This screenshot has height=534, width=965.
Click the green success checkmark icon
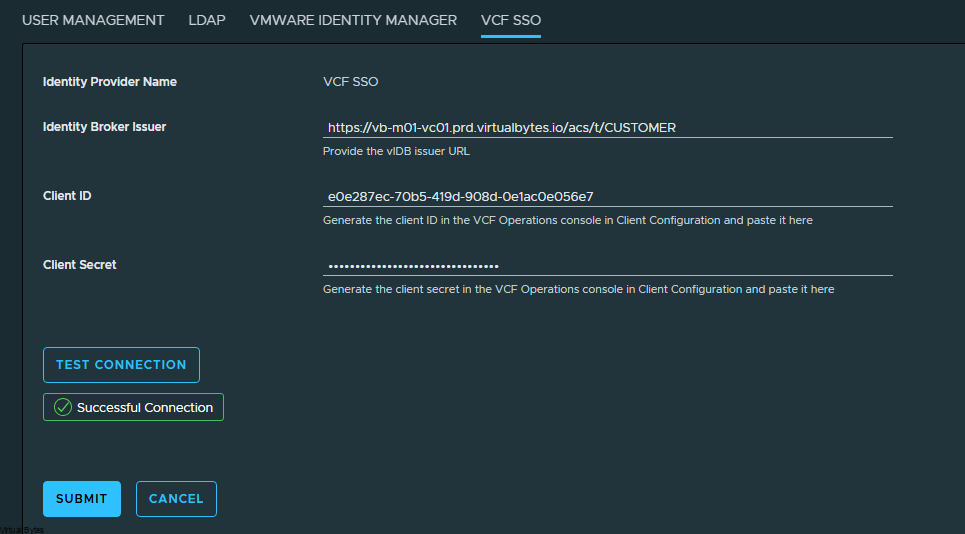point(63,407)
